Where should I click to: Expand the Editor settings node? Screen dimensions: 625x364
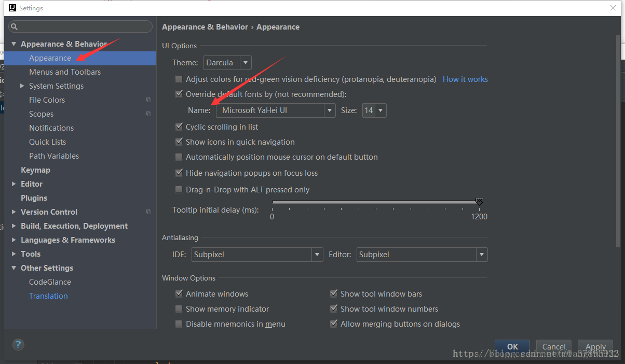point(14,184)
